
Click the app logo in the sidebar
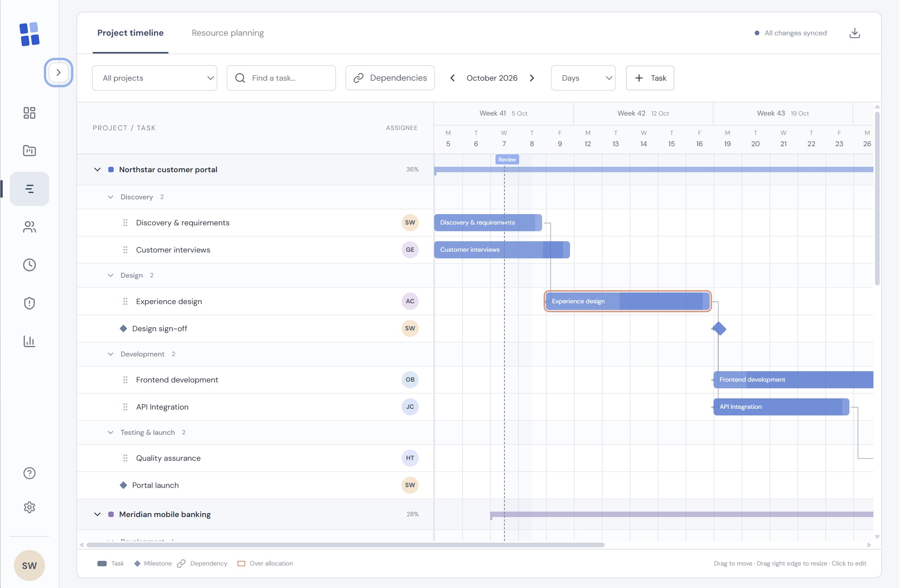tap(29, 34)
